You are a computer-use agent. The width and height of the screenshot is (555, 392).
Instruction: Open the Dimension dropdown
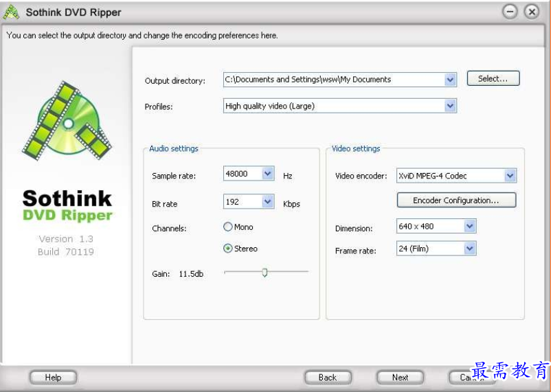click(470, 226)
